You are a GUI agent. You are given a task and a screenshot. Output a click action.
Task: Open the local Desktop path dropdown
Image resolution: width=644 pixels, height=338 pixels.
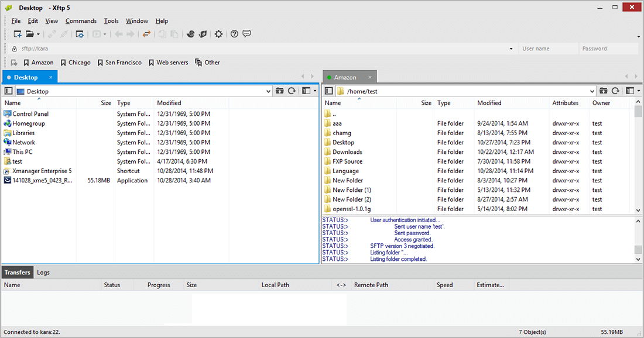268,91
